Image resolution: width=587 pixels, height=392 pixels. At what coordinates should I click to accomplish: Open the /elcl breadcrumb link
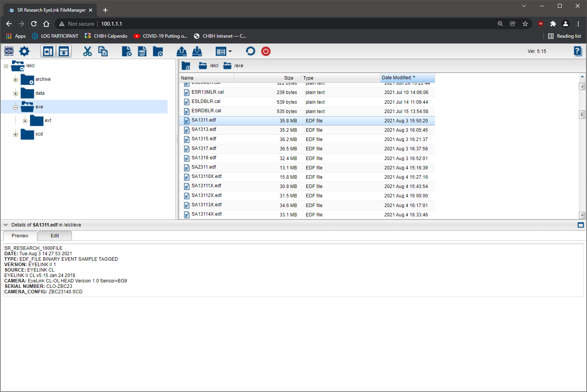click(214, 65)
